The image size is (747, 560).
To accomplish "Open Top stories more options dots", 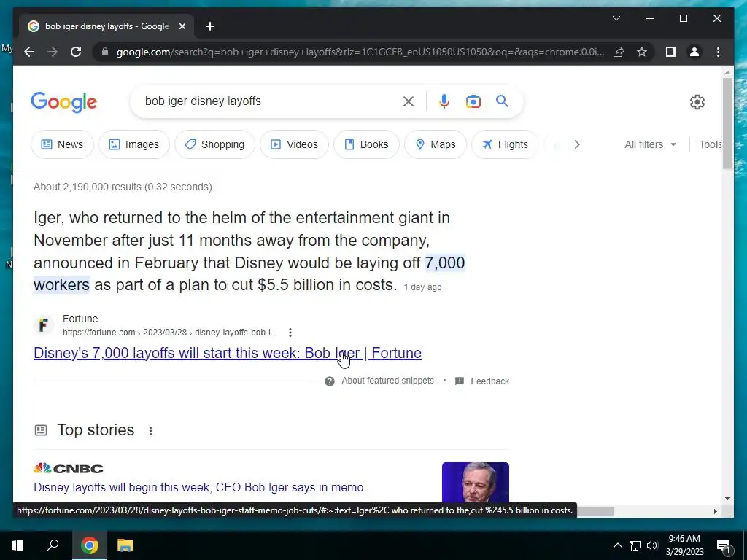I will tap(150, 430).
